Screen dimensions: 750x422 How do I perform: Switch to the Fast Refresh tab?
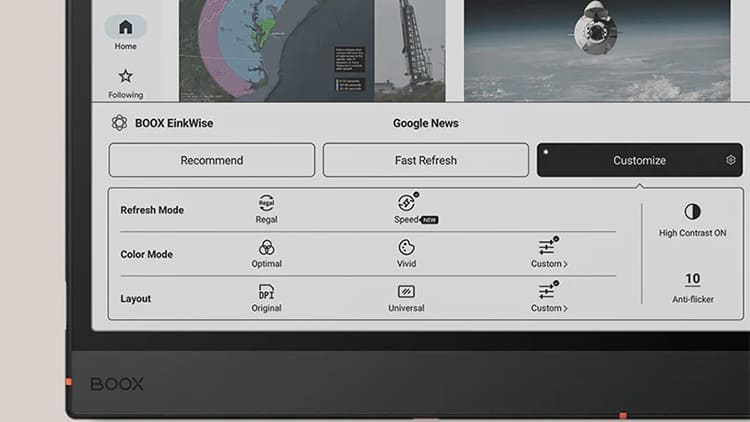425,160
